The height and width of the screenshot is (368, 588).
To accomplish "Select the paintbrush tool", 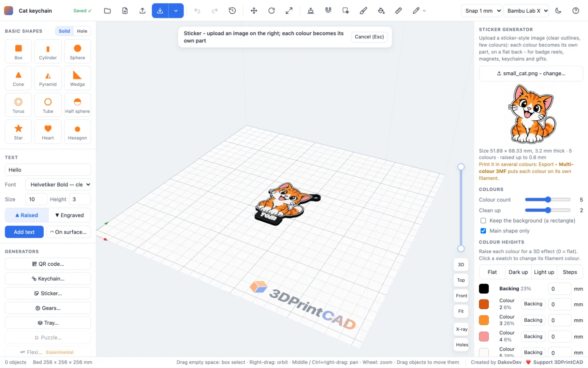I will coord(363,11).
